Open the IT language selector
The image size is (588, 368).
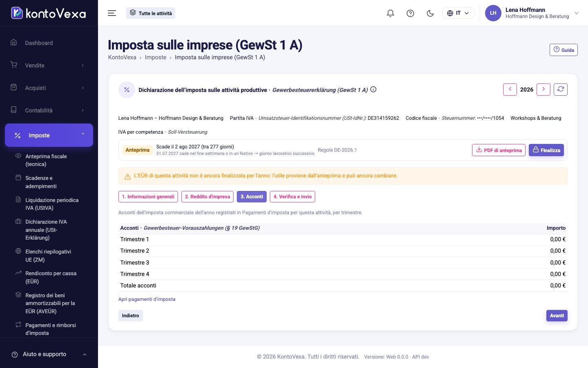(x=458, y=13)
